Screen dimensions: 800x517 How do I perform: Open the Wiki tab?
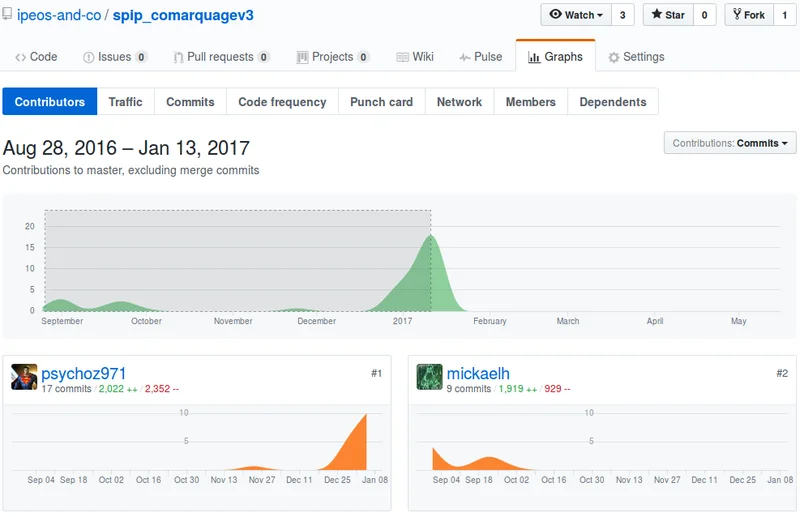tap(415, 57)
